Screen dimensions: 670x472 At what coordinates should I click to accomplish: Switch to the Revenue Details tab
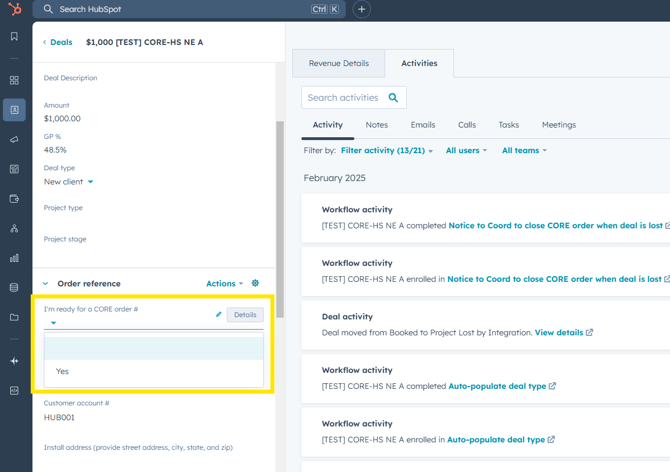click(338, 63)
